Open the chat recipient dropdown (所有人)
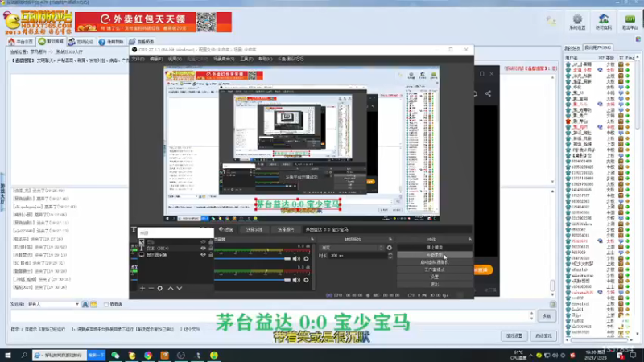Image resolution: width=644 pixels, height=362 pixels. (x=53, y=304)
